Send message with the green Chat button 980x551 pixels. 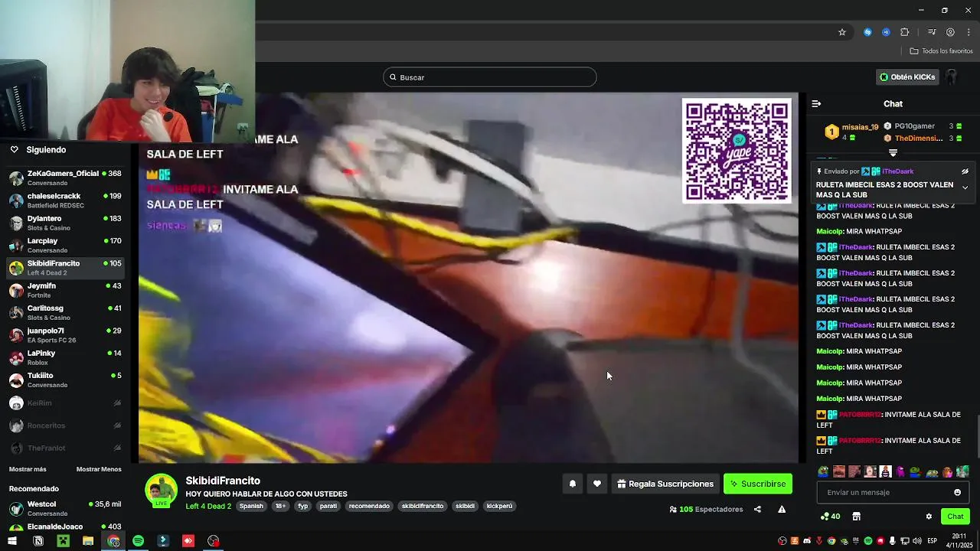pyautogui.click(x=955, y=517)
